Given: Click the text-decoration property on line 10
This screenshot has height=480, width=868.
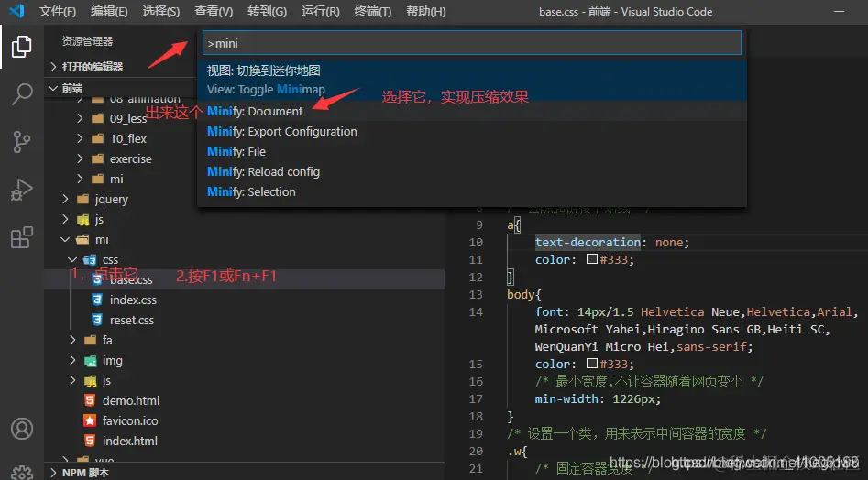Looking at the screenshot, I should [588, 242].
